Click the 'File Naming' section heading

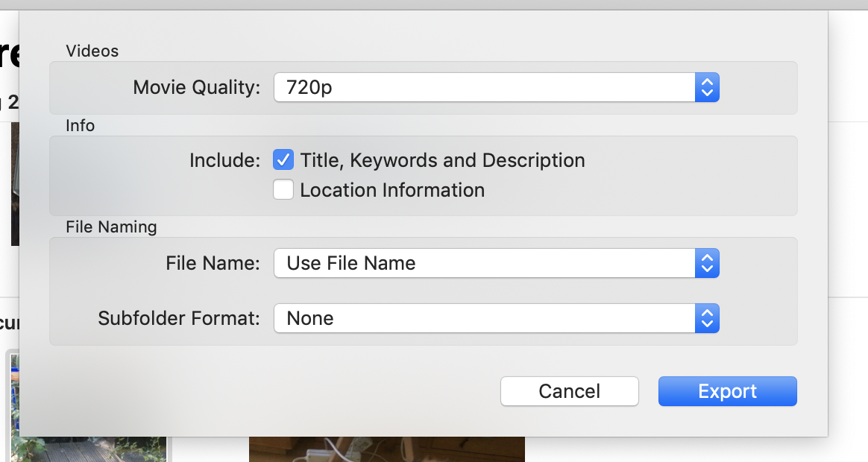click(x=111, y=227)
